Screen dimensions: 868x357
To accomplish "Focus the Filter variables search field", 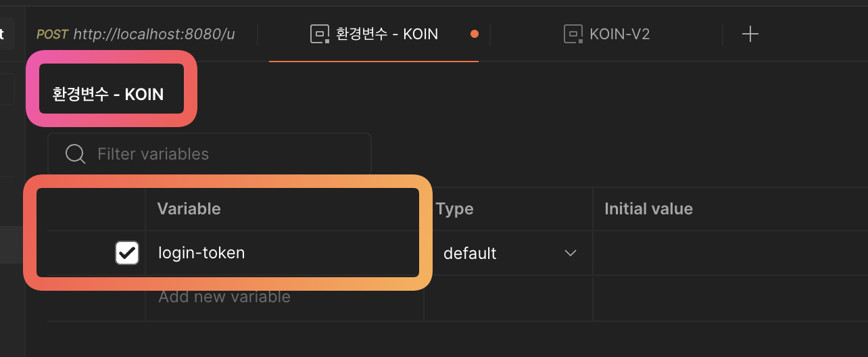I will 223,154.
